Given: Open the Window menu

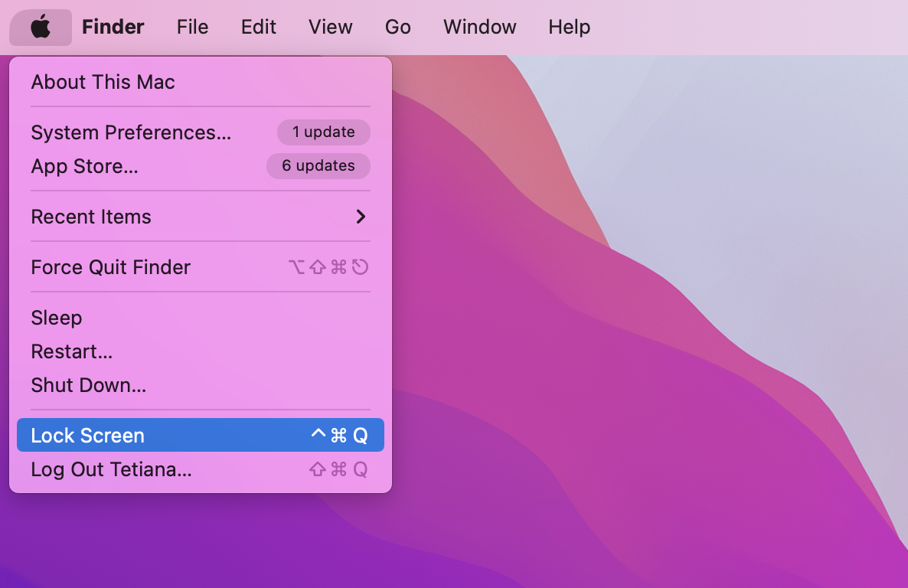Looking at the screenshot, I should click(x=479, y=28).
